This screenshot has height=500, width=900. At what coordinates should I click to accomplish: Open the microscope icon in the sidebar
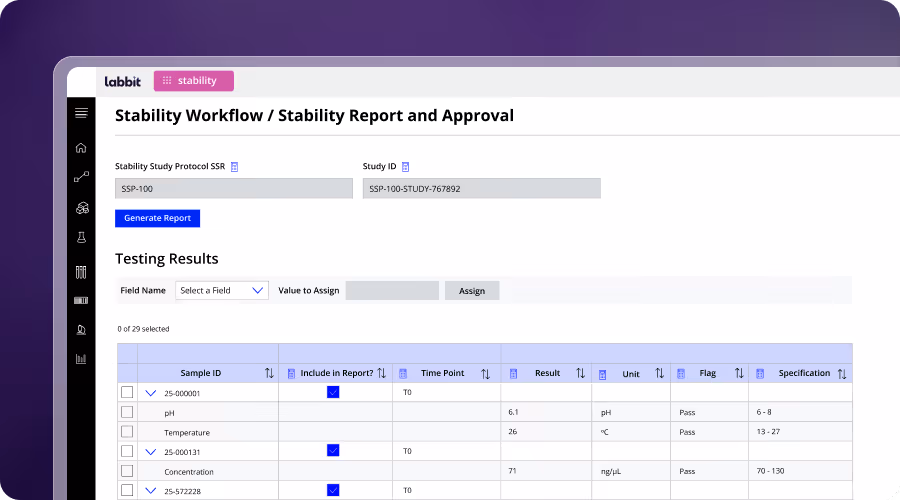point(81,330)
